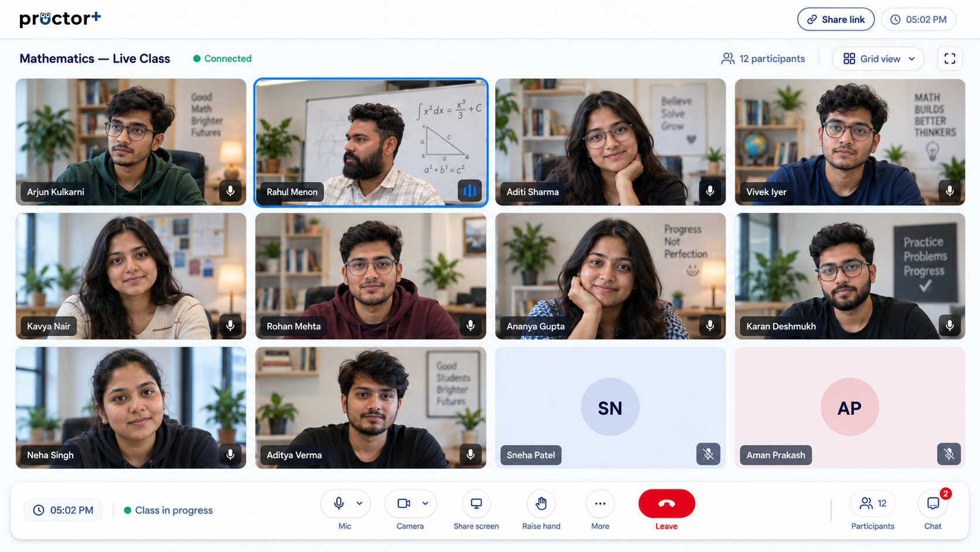This screenshot has width=980, height=552.
Task: Click the Arjun Kulkarni name label
Action: click(x=56, y=192)
